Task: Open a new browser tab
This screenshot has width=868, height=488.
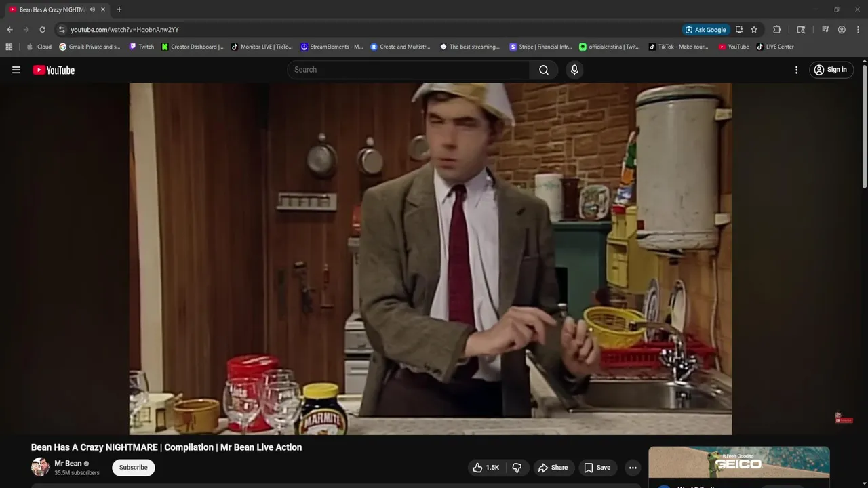Action: [x=119, y=9]
